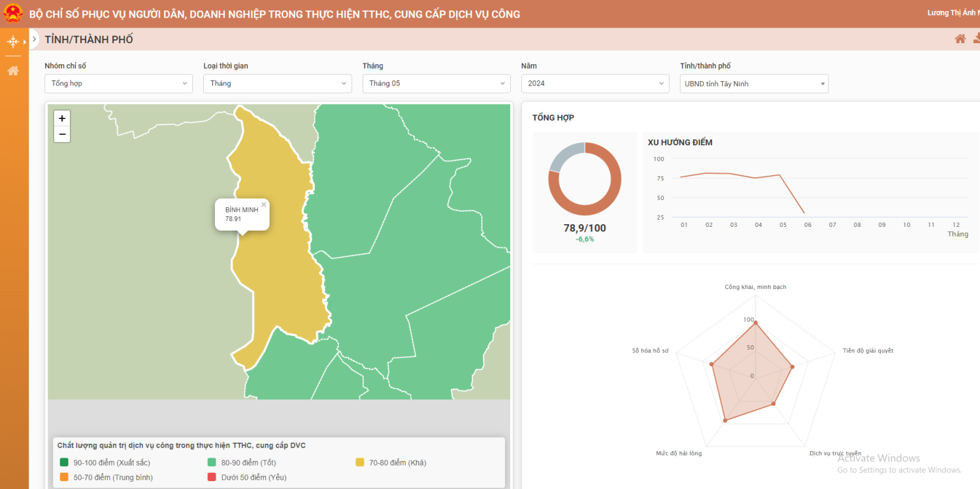Click month 01 on trend chart axis
Viewport: 980px width, 489px height.
point(684,225)
